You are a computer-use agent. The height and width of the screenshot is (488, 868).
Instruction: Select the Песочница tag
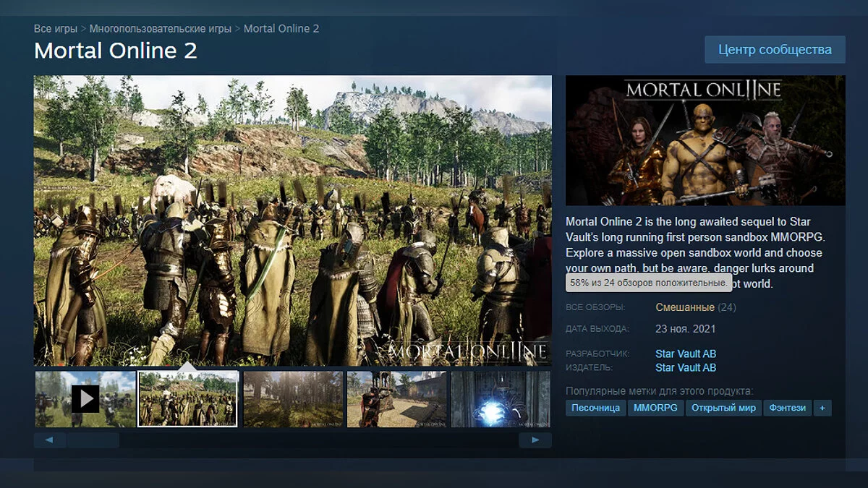click(596, 408)
